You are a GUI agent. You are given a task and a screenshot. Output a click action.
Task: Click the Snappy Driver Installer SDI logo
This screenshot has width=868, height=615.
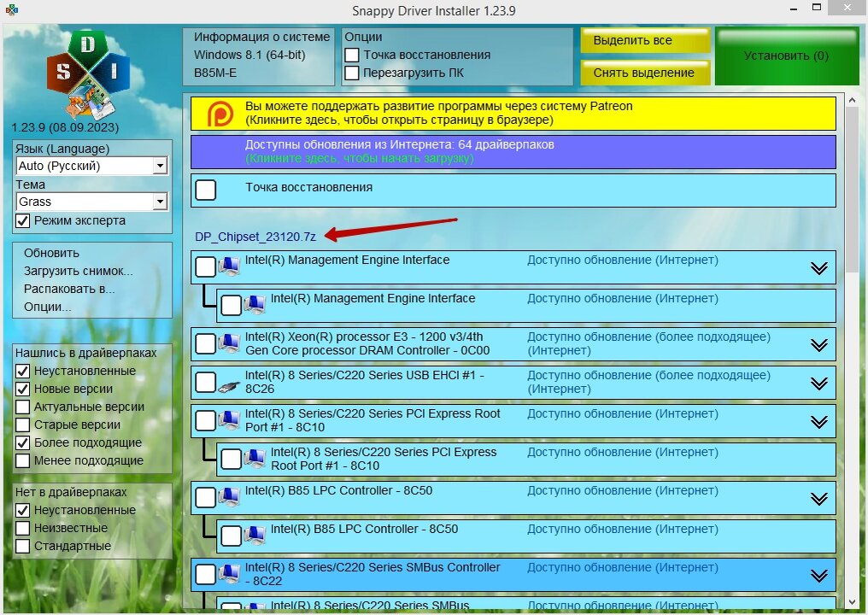pos(89,74)
